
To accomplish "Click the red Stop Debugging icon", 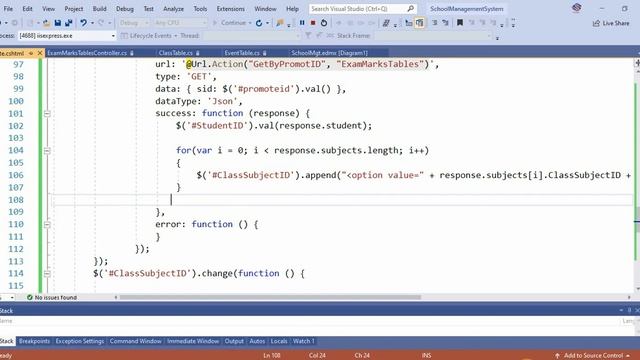I will point(313,23).
